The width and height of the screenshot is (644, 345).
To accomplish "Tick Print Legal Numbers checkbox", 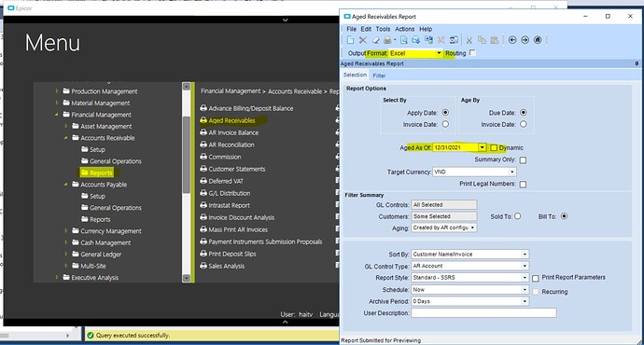I will pos(523,185).
